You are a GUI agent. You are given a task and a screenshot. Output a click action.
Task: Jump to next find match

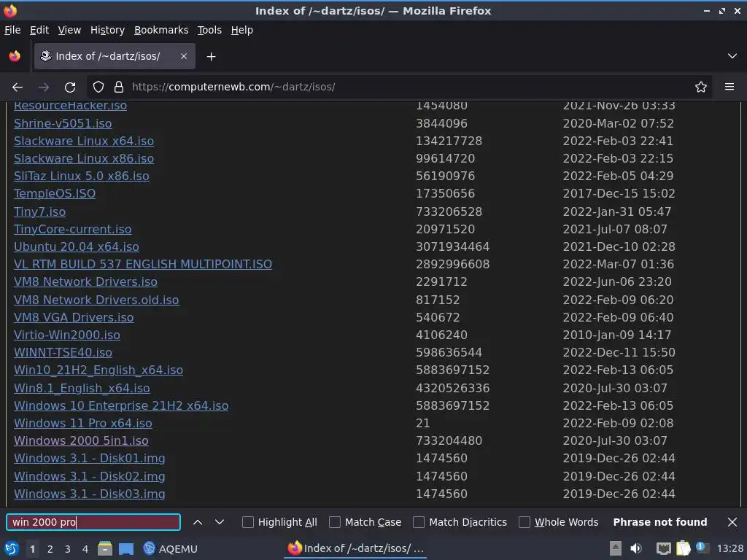pyautogui.click(x=220, y=522)
